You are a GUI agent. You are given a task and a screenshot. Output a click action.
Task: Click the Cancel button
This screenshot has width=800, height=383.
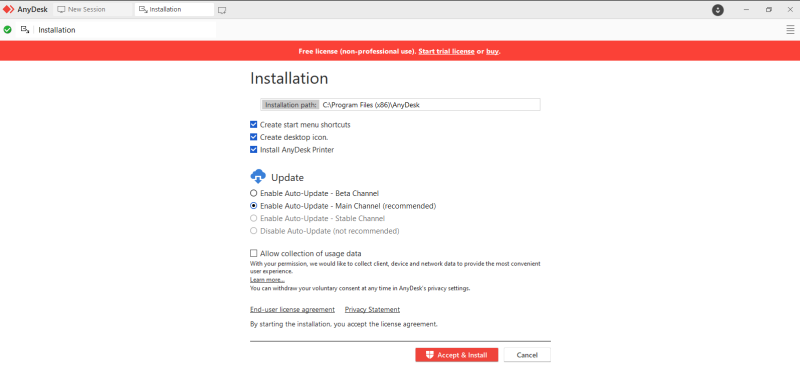tap(527, 355)
